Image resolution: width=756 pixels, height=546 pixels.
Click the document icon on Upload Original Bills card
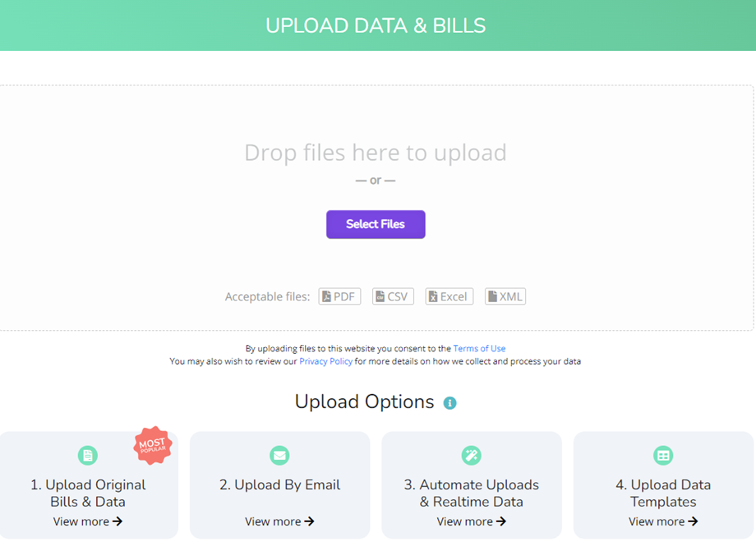[88, 455]
